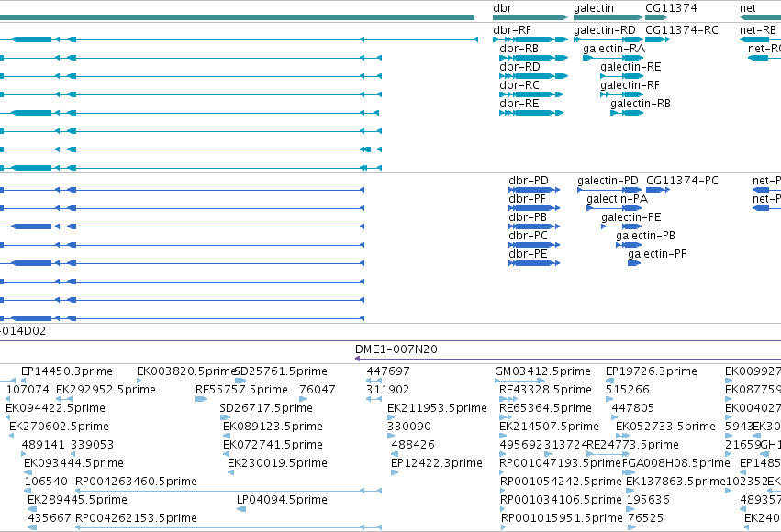Viewport: 781px width, 532px height.
Task: Select EST RE43328.5prime
Action: pos(545,389)
